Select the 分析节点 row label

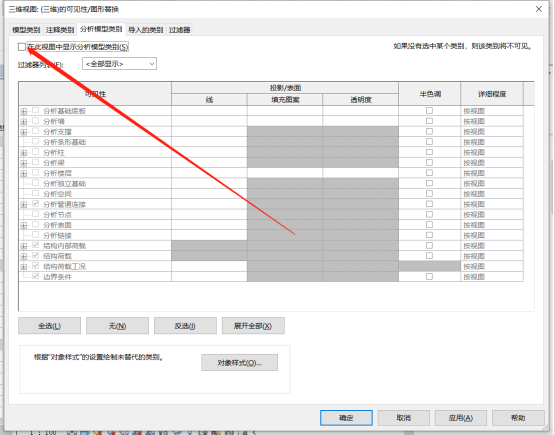coord(57,215)
